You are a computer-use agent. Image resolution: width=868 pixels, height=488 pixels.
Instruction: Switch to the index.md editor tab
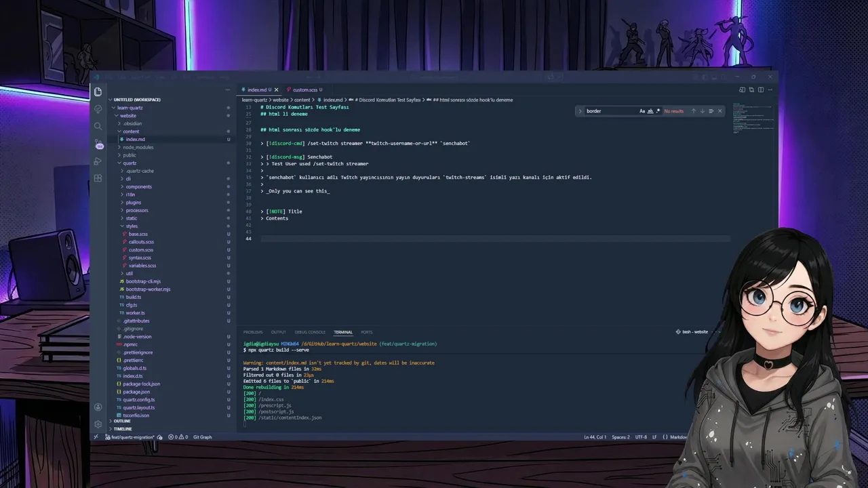click(x=257, y=89)
